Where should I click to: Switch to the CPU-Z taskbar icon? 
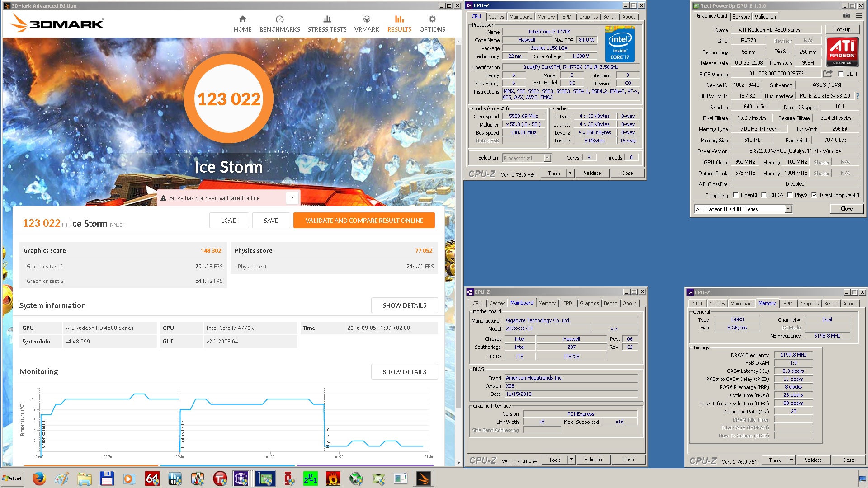tap(242, 479)
